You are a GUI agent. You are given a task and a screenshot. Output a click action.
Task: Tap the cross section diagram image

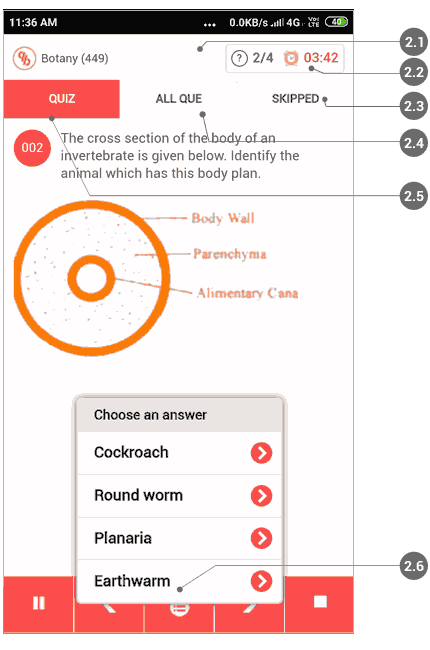click(x=157, y=278)
